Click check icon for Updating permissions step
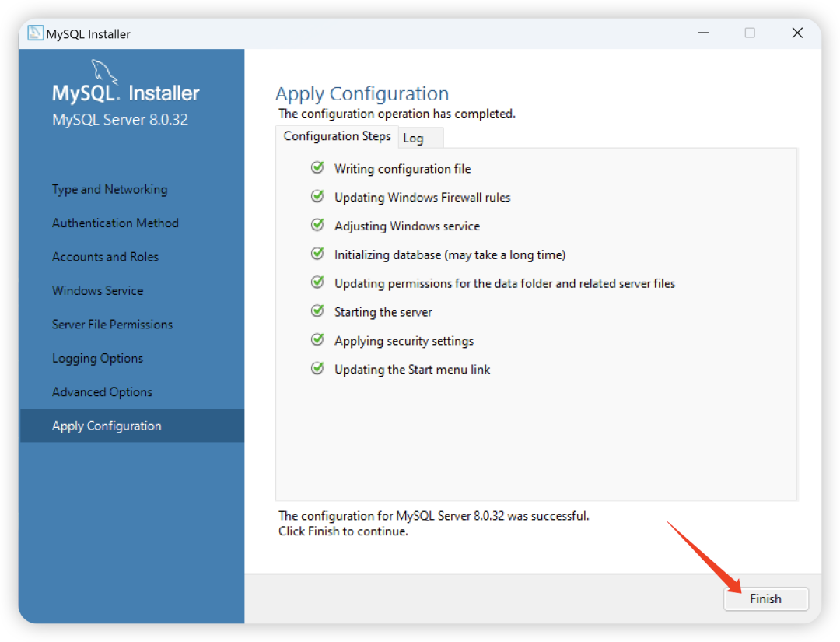This screenshot has width=840, height=642. click(317, 282)
